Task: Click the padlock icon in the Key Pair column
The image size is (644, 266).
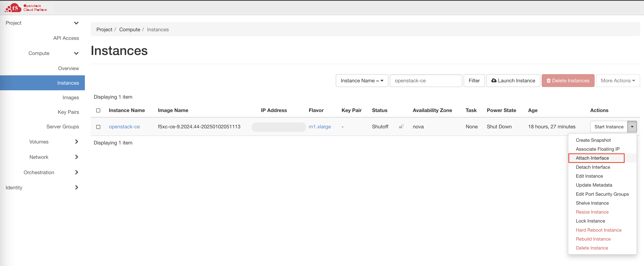Action: point(401,127)
